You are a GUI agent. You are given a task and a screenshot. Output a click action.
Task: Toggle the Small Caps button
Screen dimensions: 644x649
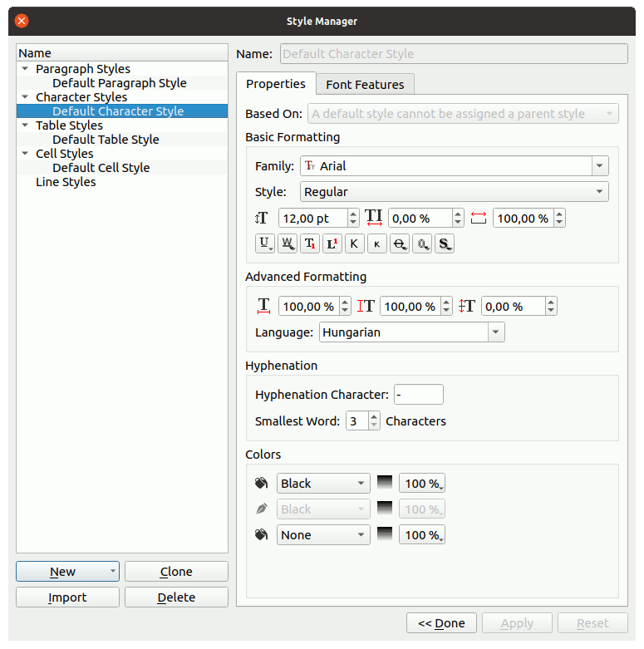pyautogui.click(x=376, y=243)
